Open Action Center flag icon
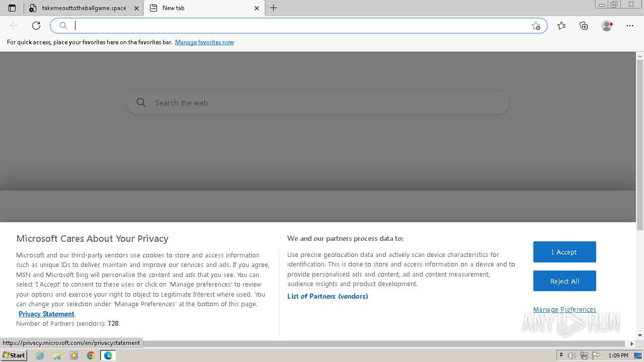The width and height of the screenshot is (644, 362). point(596,355)
